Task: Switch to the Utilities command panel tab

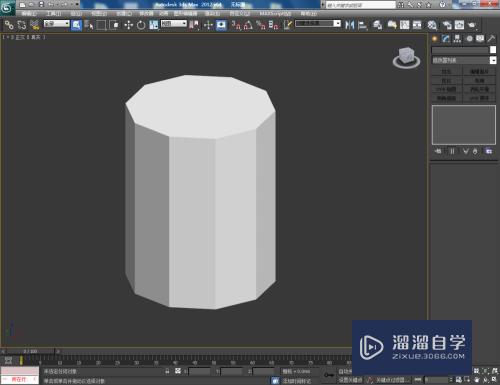Action: (x=491, y=39)
